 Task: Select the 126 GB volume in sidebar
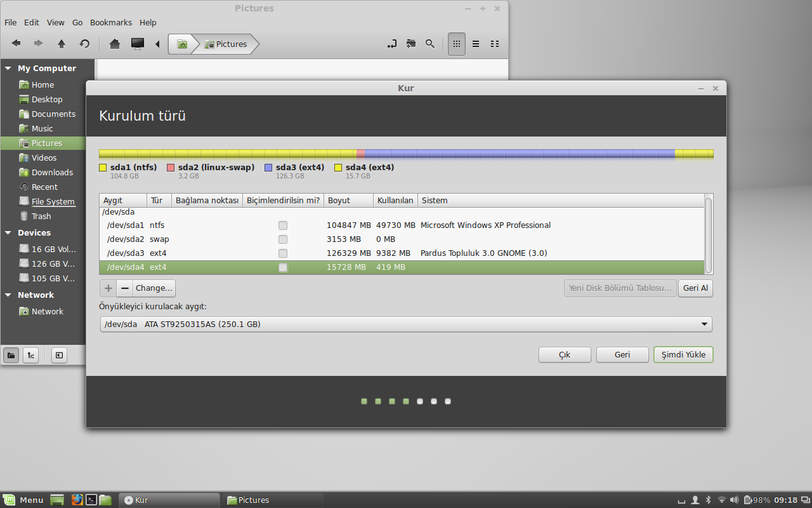tap(48, 264)
